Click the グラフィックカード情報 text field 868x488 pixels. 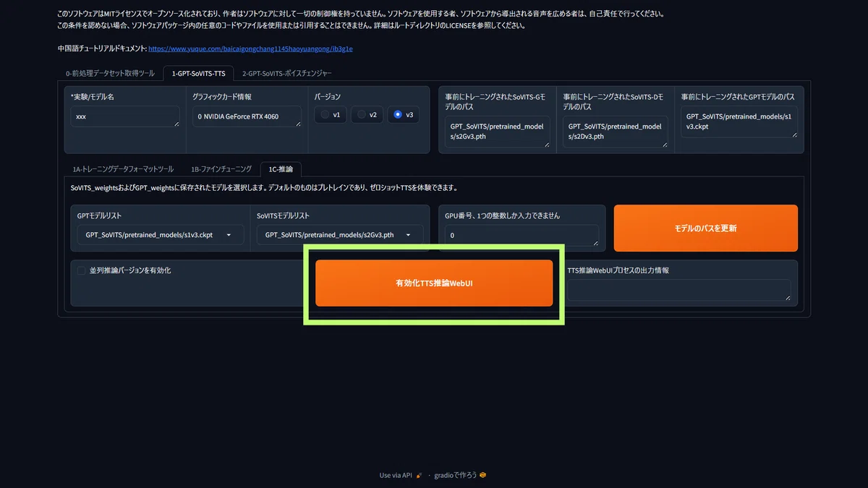pos(247,116)
